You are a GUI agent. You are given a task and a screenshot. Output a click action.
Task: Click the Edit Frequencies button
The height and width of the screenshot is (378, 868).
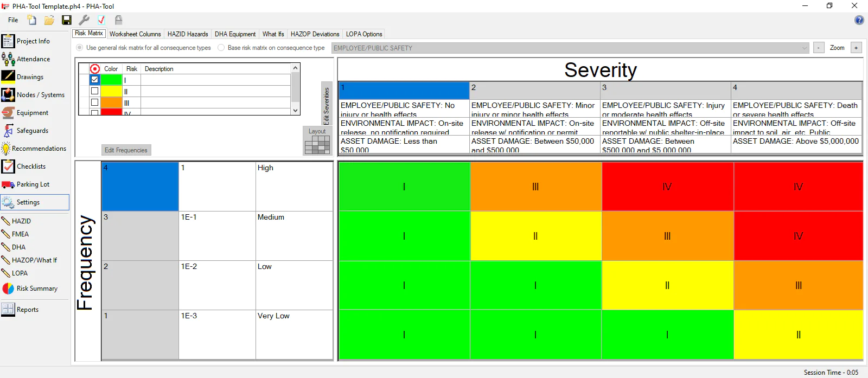tap(126, 150)
